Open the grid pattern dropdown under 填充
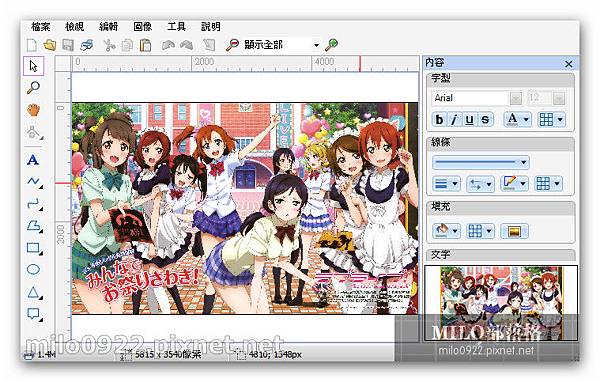 [480, 231]
